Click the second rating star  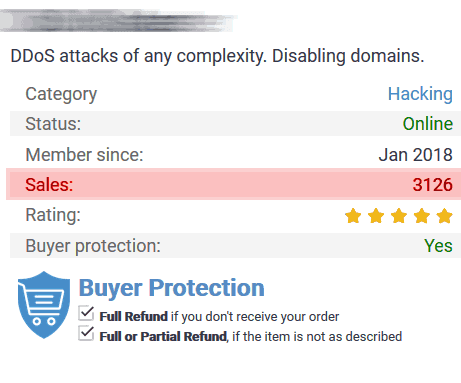(x=376, y=216)
